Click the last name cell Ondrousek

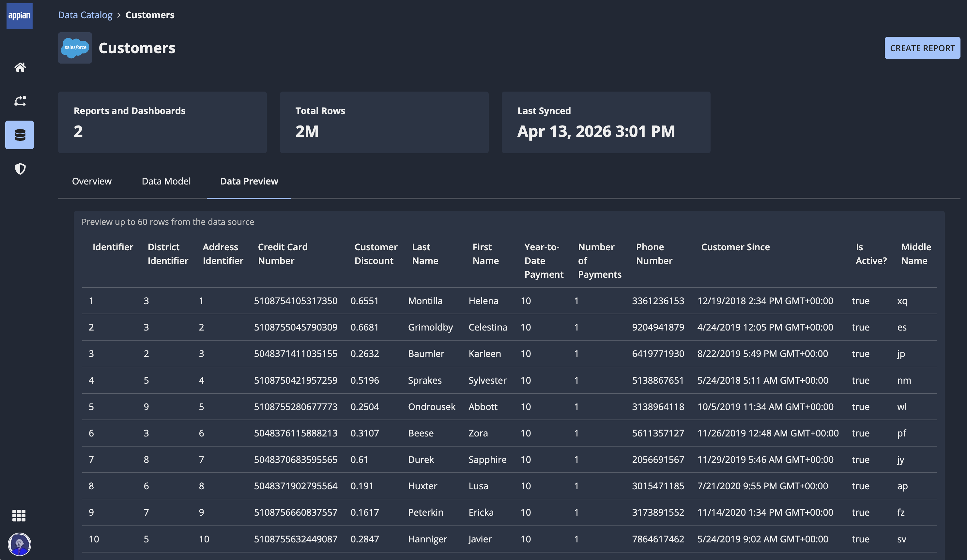coord(432,407)
